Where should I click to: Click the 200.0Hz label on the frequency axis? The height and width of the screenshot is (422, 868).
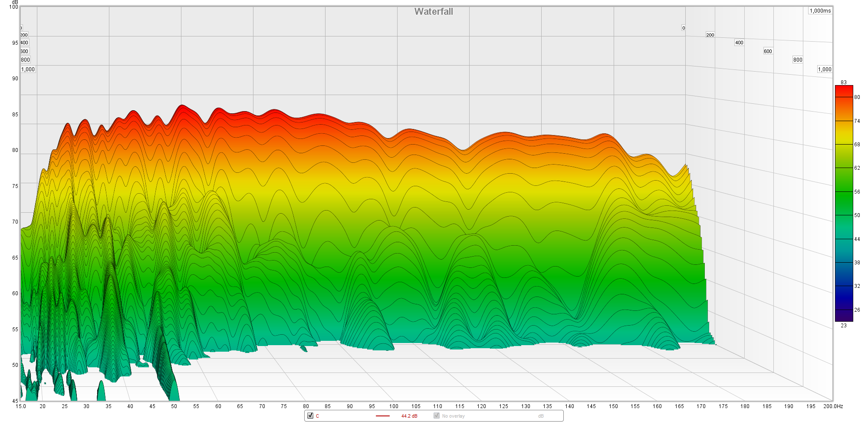tap(833, 406)
